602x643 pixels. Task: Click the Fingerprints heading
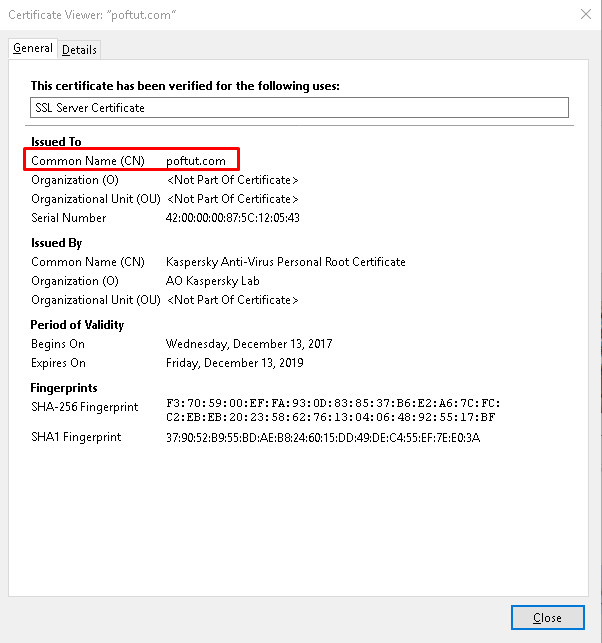coord(64,388)
